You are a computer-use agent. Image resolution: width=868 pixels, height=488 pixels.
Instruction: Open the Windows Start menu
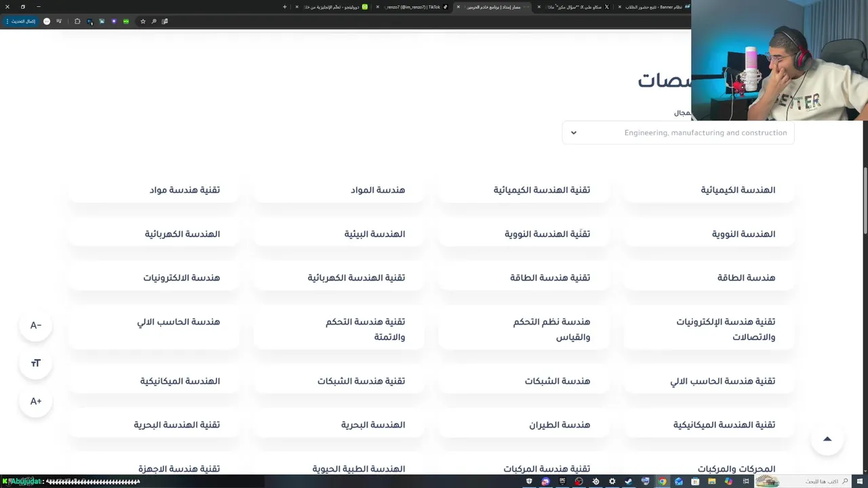(860, 481)
